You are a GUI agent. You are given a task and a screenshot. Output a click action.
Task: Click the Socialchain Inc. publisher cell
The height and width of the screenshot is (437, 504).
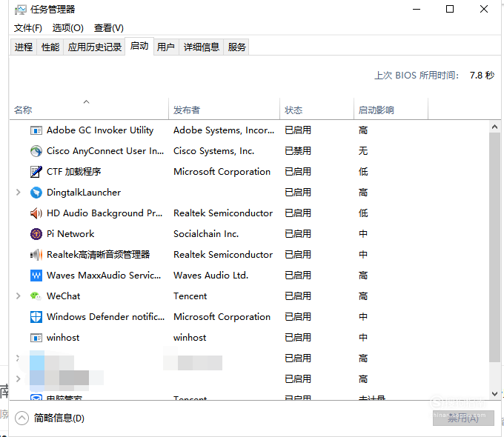coord(206,234)
